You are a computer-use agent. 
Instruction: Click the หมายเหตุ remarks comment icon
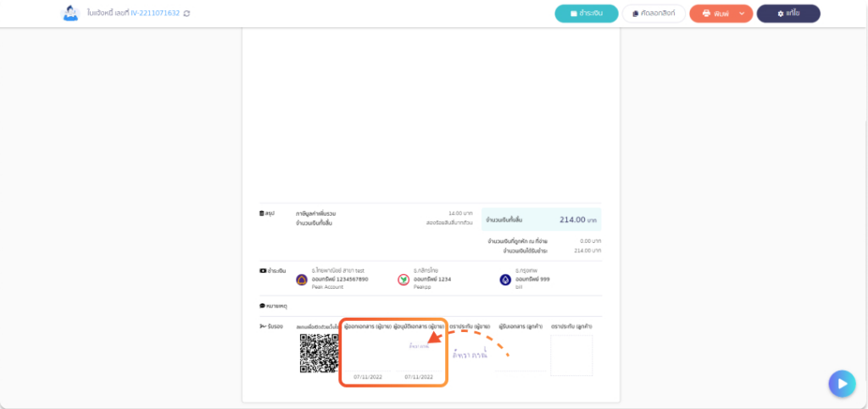262,306
